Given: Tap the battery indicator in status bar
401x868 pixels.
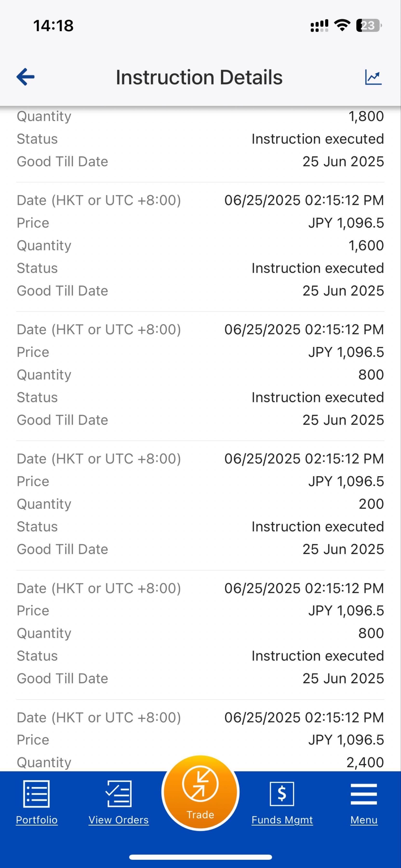Looking at the screenshot, I should pyautogui.click(x=368, y=26).
